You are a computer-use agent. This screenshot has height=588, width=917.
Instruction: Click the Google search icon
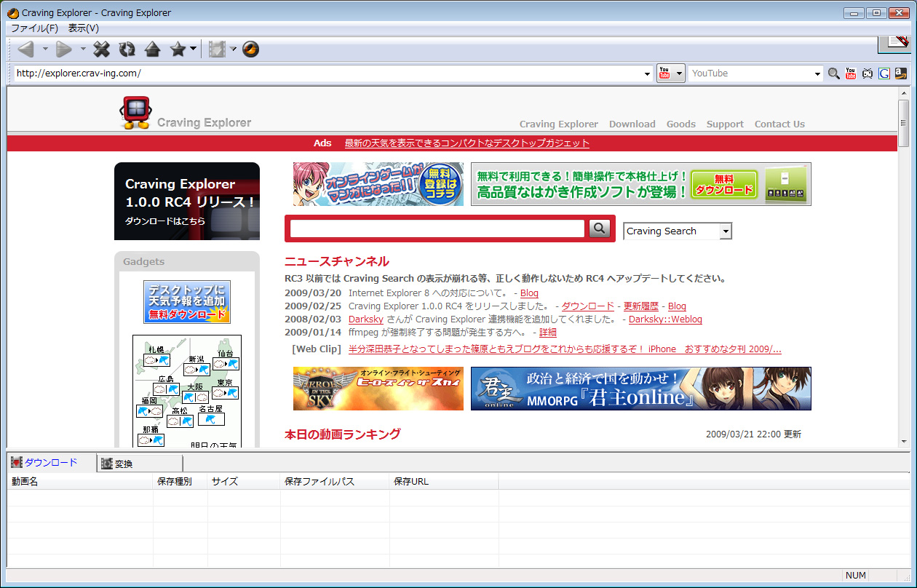884,73
